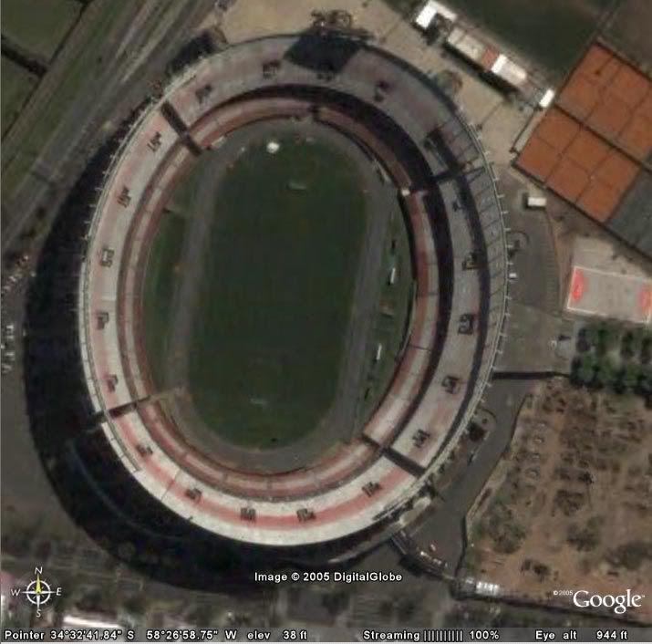Image resolution: width=652 pixels, height=644 pixels.
Task: Click the S letter on the compass
Action: click(x=37, y=614)
